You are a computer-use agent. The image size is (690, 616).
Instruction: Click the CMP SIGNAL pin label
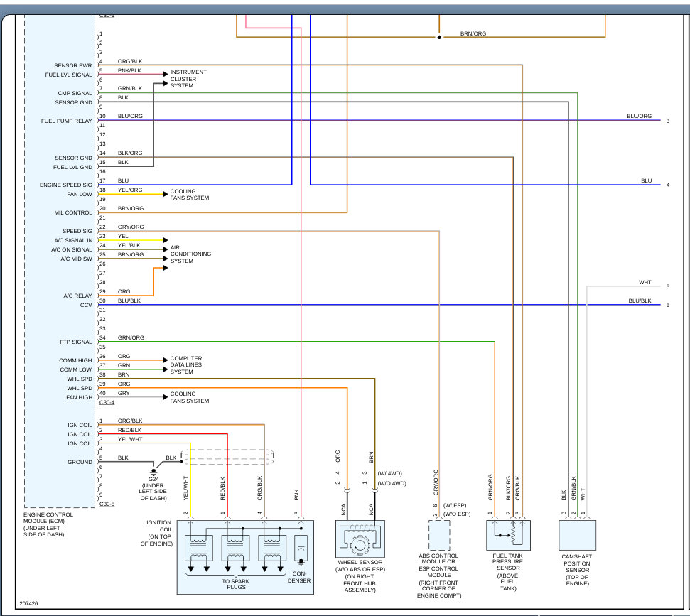click(x=75, y=93)
